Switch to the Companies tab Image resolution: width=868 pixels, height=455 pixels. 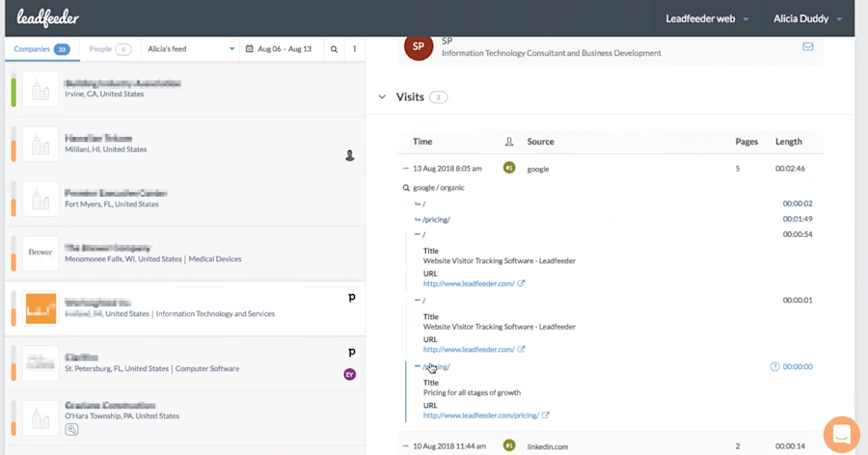coord(41,49)
